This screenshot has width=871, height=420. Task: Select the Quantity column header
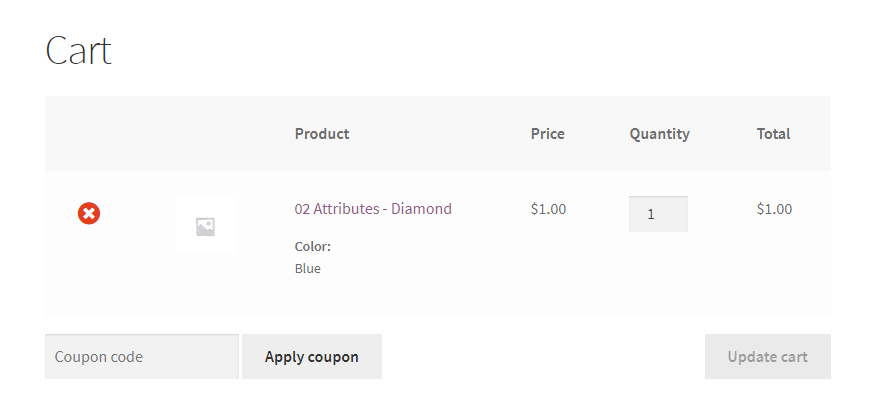pos(659,134)
